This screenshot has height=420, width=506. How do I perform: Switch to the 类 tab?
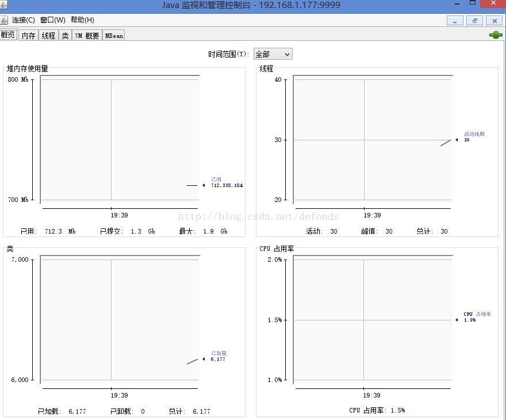[65, 36]
